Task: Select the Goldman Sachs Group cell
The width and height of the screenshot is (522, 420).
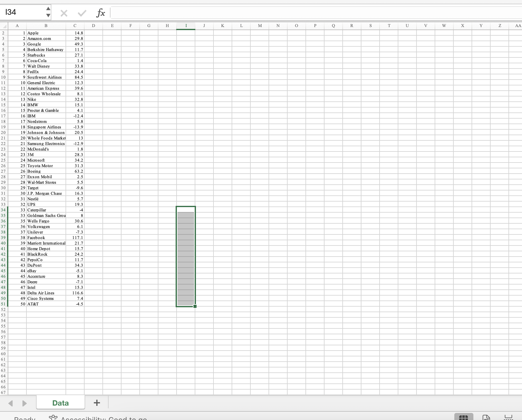Action: [46, 215]
